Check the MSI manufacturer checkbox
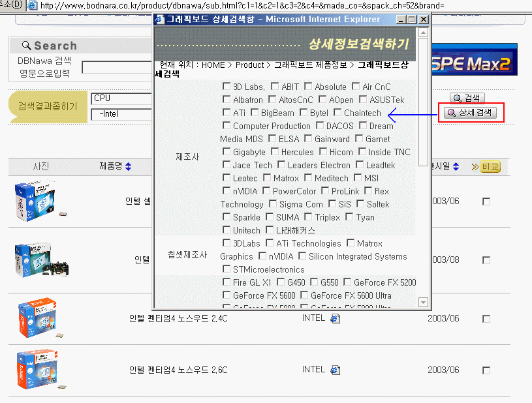532x403 pixels. click(x=358, y=177)
